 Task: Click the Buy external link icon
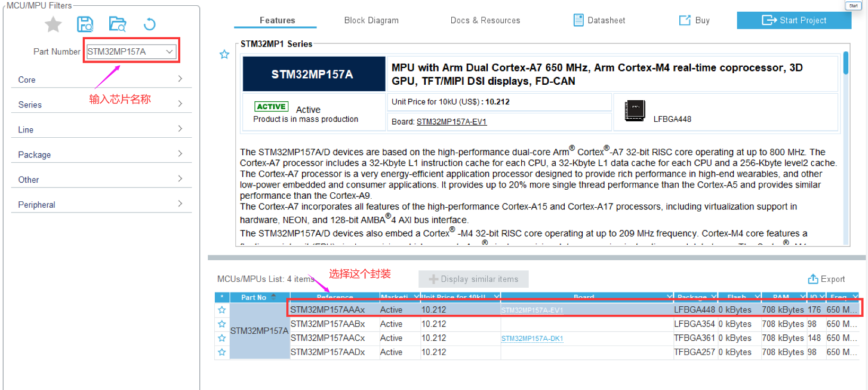click(685, 20)
